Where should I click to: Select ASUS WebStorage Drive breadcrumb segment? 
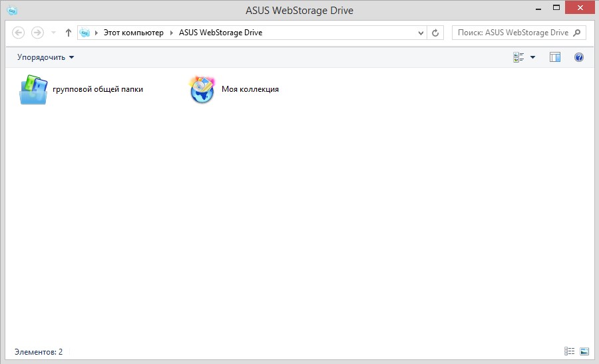coord(220,33)
